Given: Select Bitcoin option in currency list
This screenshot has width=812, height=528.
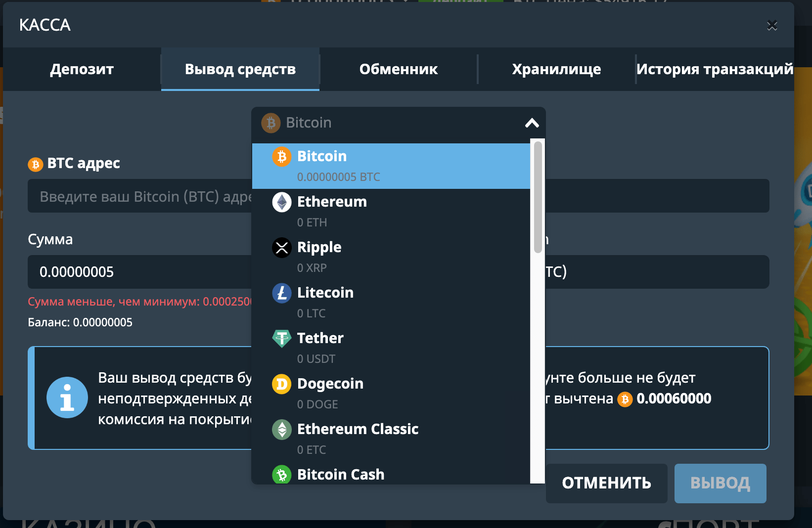Looking at the screenshot, I should [391, 166].
